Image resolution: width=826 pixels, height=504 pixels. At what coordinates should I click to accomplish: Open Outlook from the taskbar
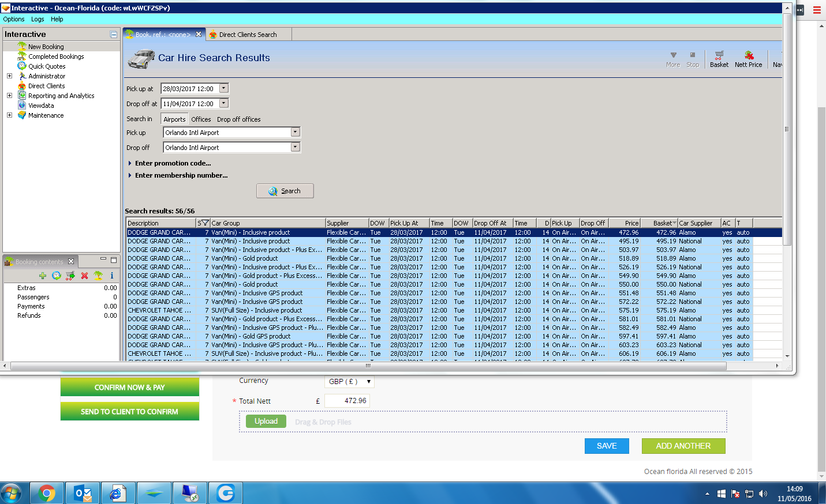point(83,494)
